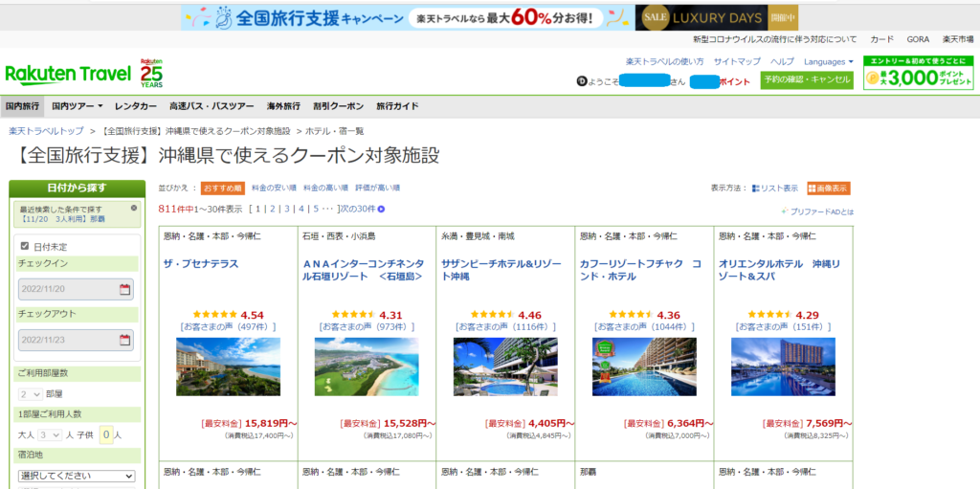Click the 3,000 point present banner

(x=918, y=73)
